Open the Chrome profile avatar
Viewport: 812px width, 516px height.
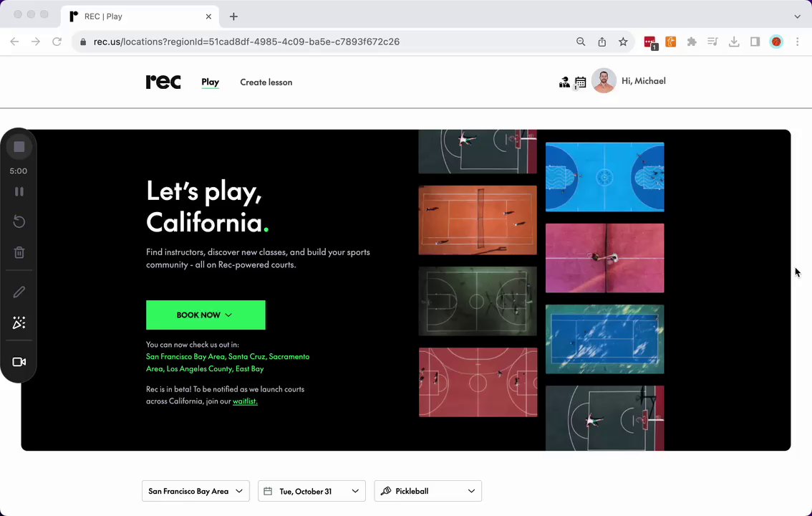pos(776,42)
